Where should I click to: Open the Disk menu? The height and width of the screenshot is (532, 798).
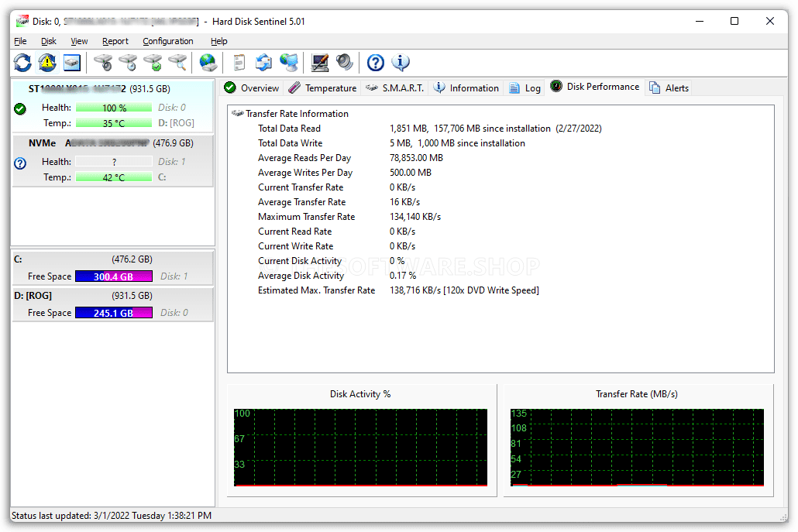[x=49, y=41]
